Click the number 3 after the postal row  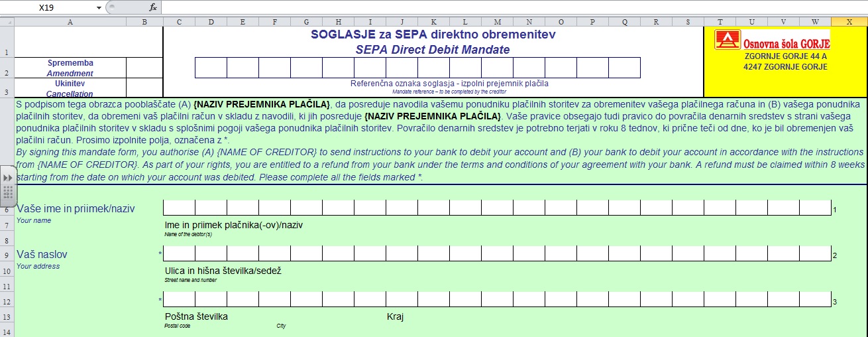click(835, 302)
